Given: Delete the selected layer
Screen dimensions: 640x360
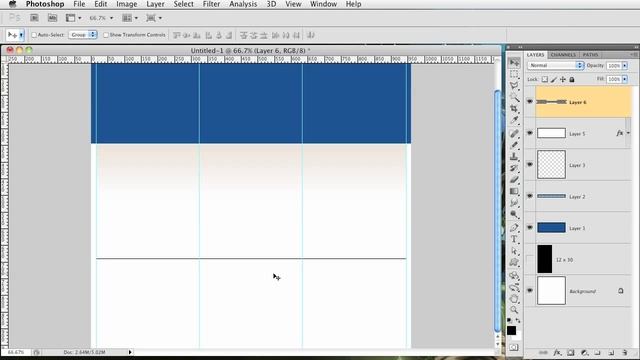Looking at the screenshot, I should click(624, 352).
